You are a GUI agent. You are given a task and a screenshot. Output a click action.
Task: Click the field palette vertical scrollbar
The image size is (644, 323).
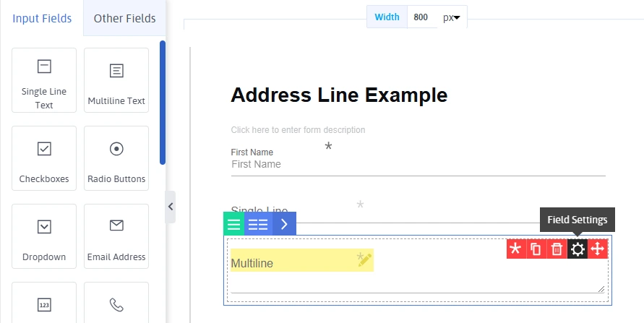click(163, 101)
